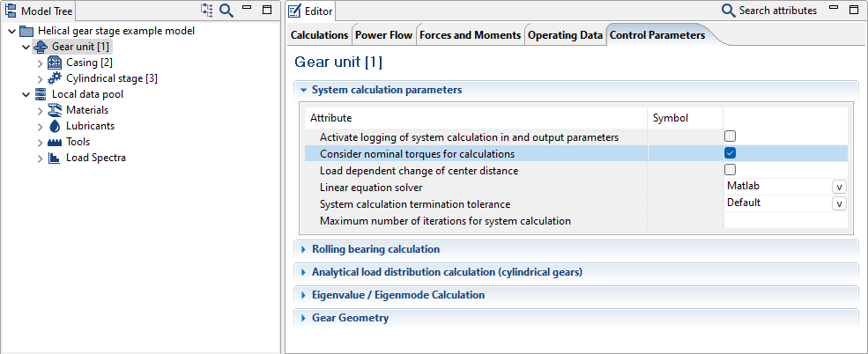The image size is (868, 354).
Task: Select the Load Spectra label in tree
Action: [96, 158]
